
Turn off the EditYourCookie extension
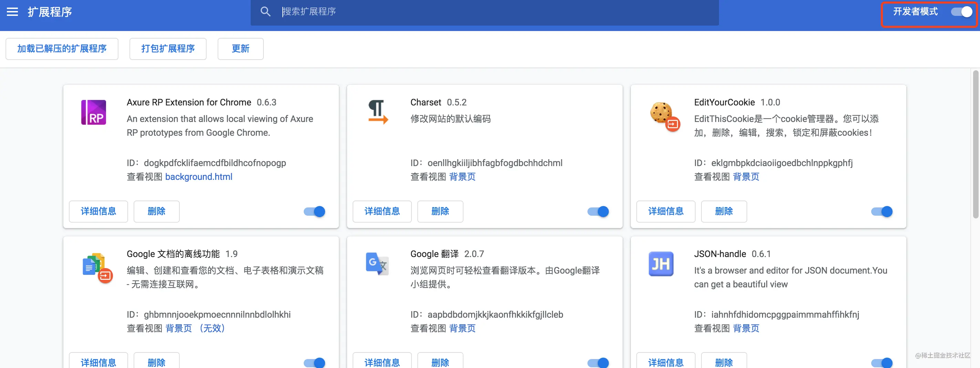(x=882, y=212)
